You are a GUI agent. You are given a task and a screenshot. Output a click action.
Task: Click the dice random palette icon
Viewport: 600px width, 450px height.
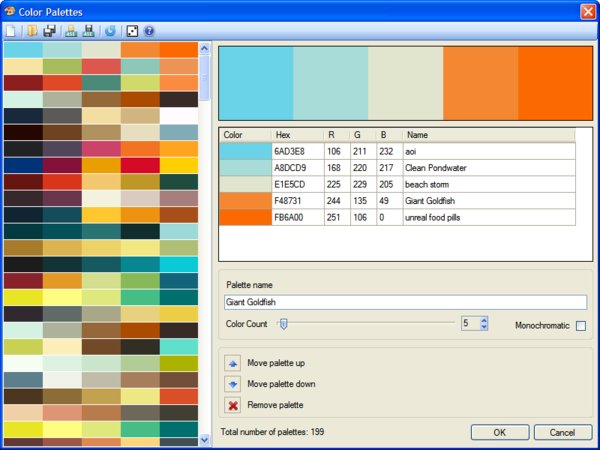132,31
